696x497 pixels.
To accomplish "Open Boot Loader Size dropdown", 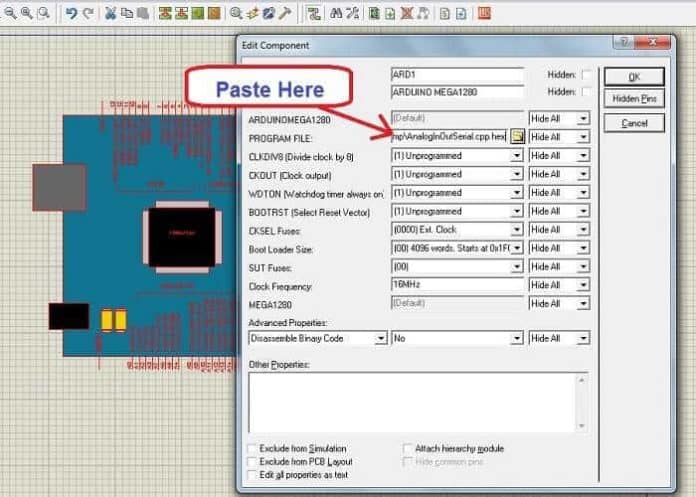I will pos(517,248).
